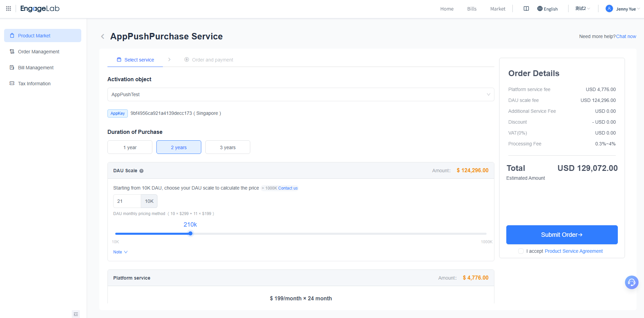The width and height of the screenshot is (644, 318).
Task: Expand the Note section
Action: pos(120,252)
